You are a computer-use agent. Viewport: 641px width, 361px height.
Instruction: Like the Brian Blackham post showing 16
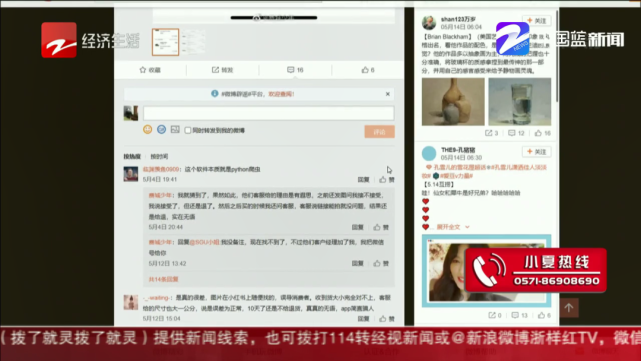click(543, 133)
